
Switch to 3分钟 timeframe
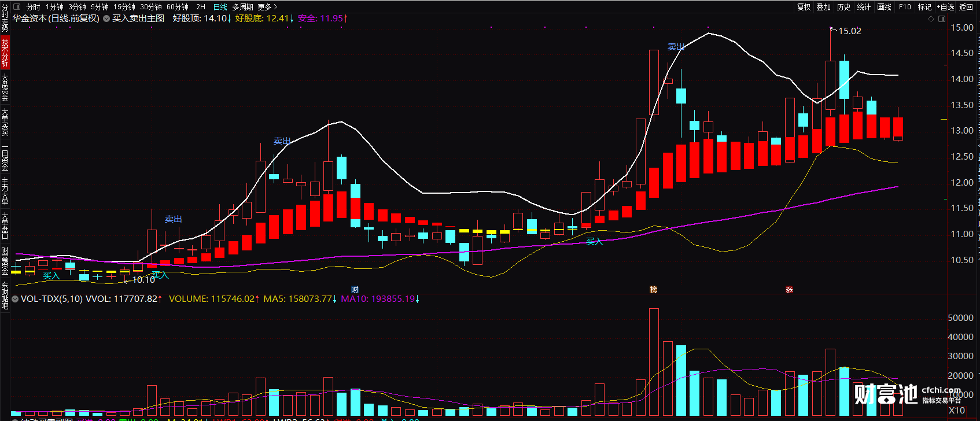[x=77, y=7]
